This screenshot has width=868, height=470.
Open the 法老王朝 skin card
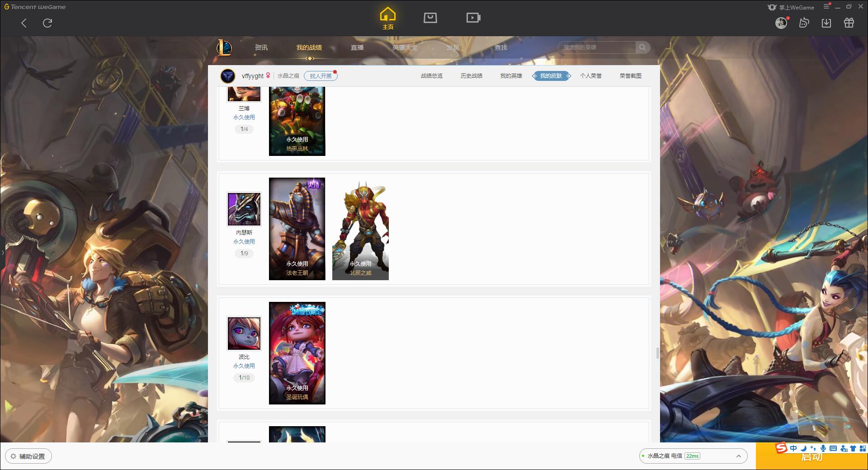(297, 229)
